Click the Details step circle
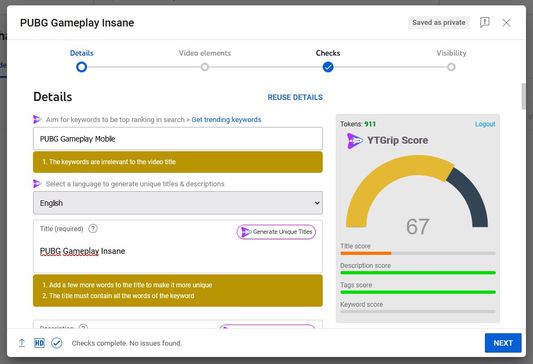The image size is (533, 364). tap(81, 67)
